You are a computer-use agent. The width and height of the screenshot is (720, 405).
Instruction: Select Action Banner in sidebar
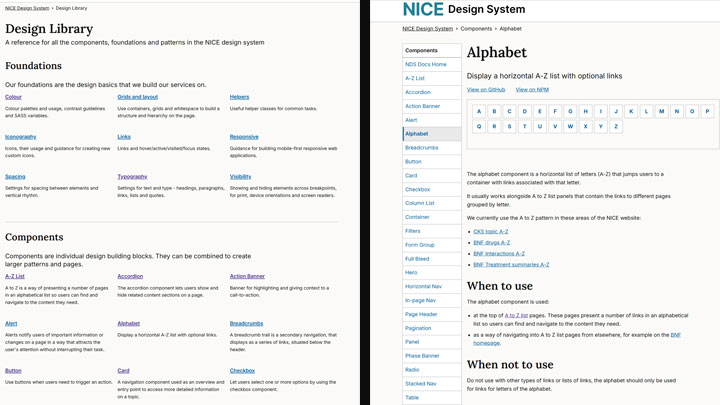(x=432, y=106)
